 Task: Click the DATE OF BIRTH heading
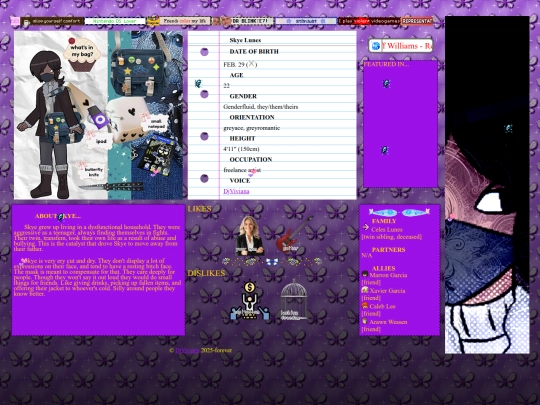click(254, 52)
